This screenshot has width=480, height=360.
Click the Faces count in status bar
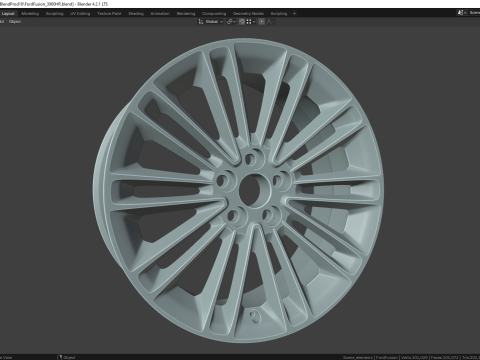click(444, 357)
